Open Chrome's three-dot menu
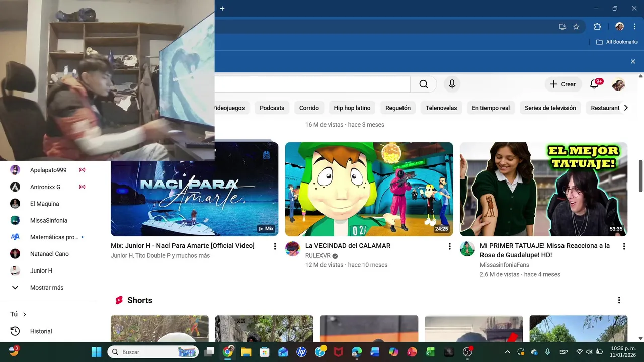Screen dimensions: 644x362 634,27
